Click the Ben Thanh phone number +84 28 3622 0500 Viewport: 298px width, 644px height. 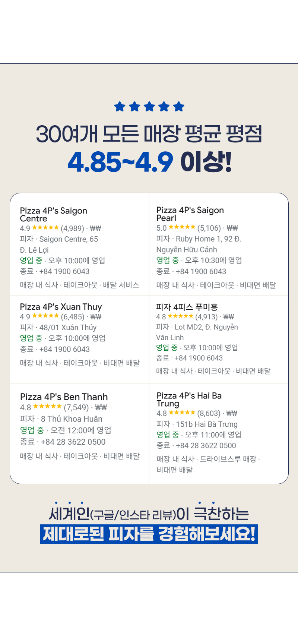coord(73,442)
